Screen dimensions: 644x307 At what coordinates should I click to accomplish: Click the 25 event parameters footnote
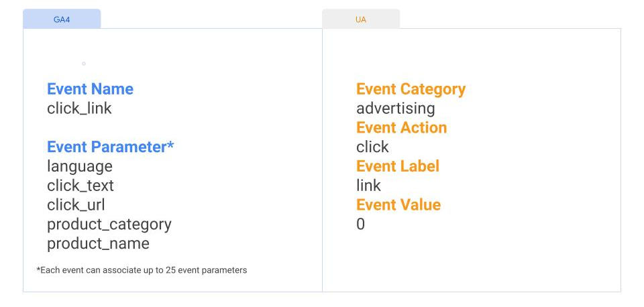pos(142,270)
